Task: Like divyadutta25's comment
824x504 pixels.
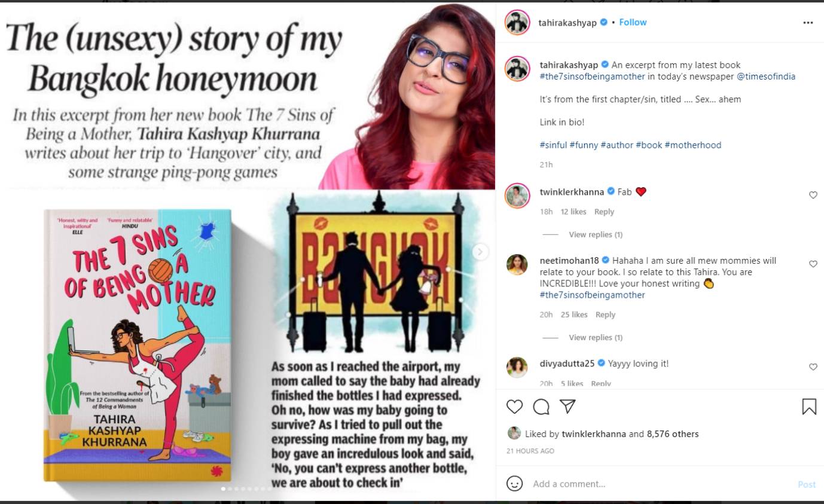Action: pyautogui.click(x=813, y=366)
